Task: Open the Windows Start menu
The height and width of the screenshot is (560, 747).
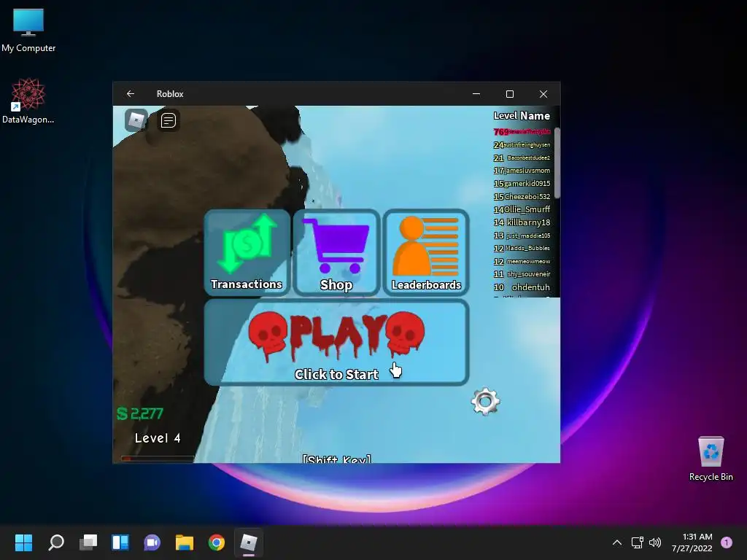Action: point(23,542)
